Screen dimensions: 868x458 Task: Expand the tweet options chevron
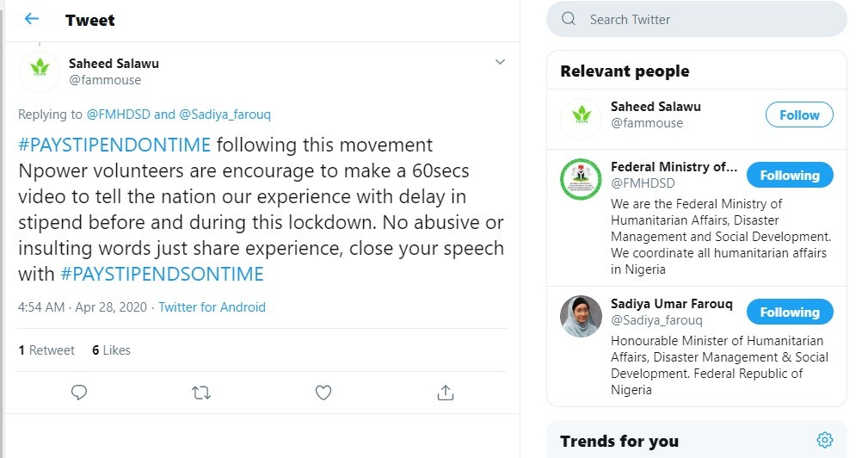tap(500, 62)
